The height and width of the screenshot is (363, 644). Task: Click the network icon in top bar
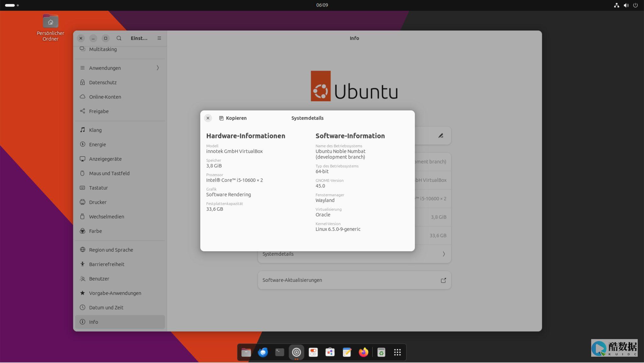tap(616, 5)
